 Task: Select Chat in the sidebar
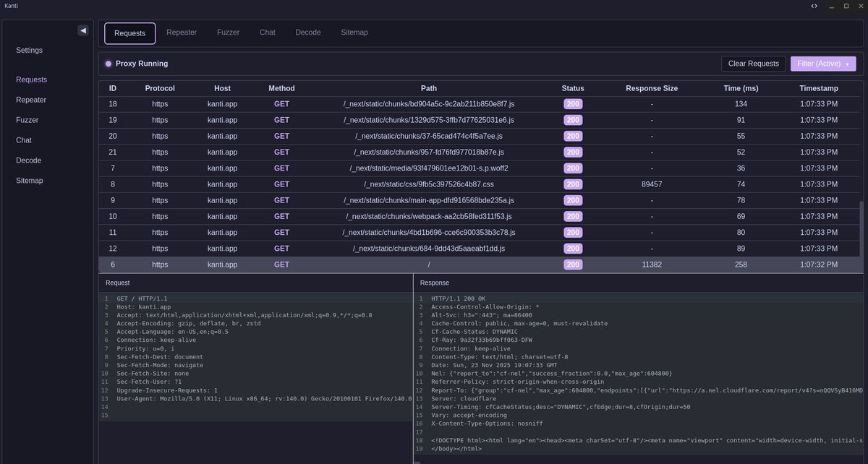coord(24,140)
